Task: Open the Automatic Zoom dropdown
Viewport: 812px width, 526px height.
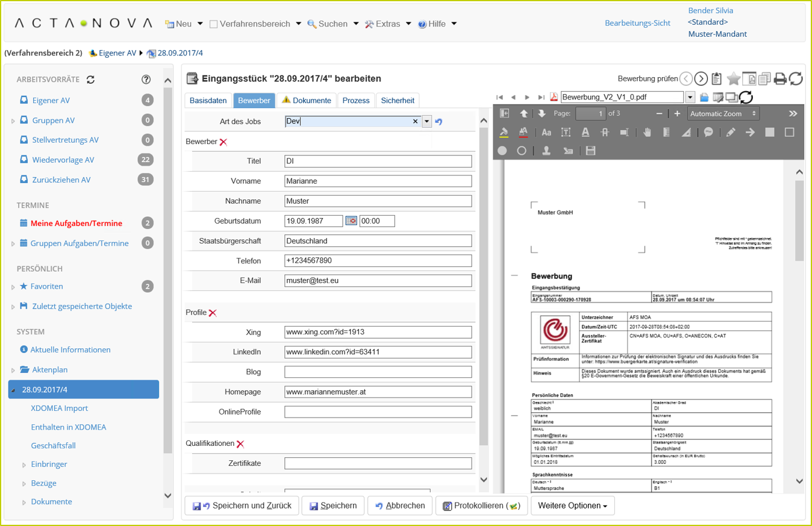Action: 723,113
